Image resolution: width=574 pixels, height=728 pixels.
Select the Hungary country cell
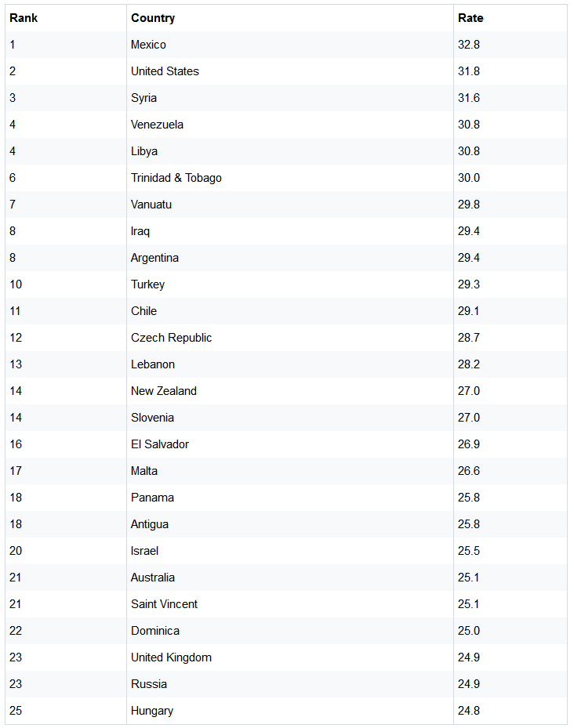152,711
